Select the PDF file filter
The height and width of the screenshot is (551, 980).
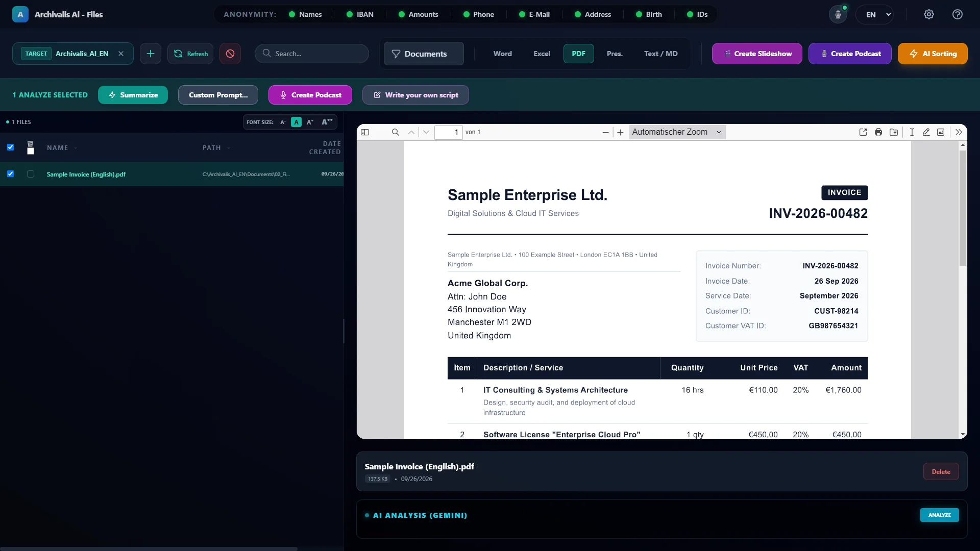(578, 54)
